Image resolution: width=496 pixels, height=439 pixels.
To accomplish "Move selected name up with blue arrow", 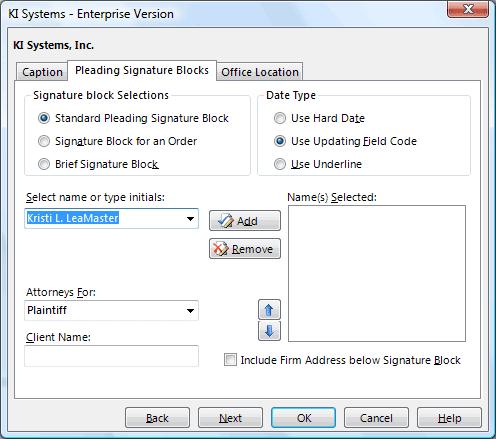I will click(269, 310).
